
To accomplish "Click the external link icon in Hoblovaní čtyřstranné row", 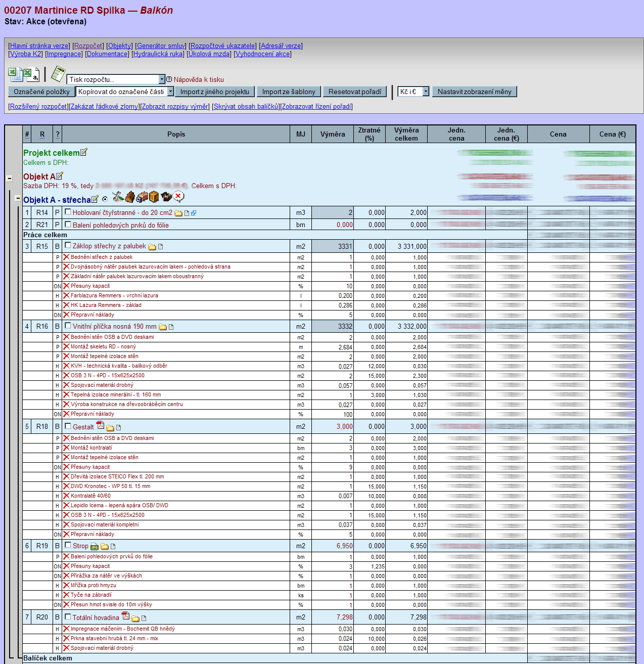I will [x=194, y=213].
